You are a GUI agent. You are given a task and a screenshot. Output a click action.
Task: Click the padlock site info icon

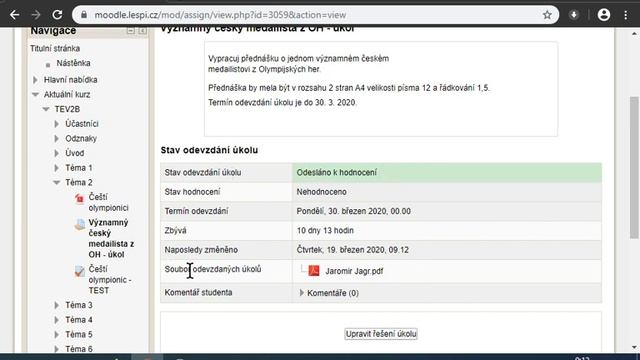[84, 15]
